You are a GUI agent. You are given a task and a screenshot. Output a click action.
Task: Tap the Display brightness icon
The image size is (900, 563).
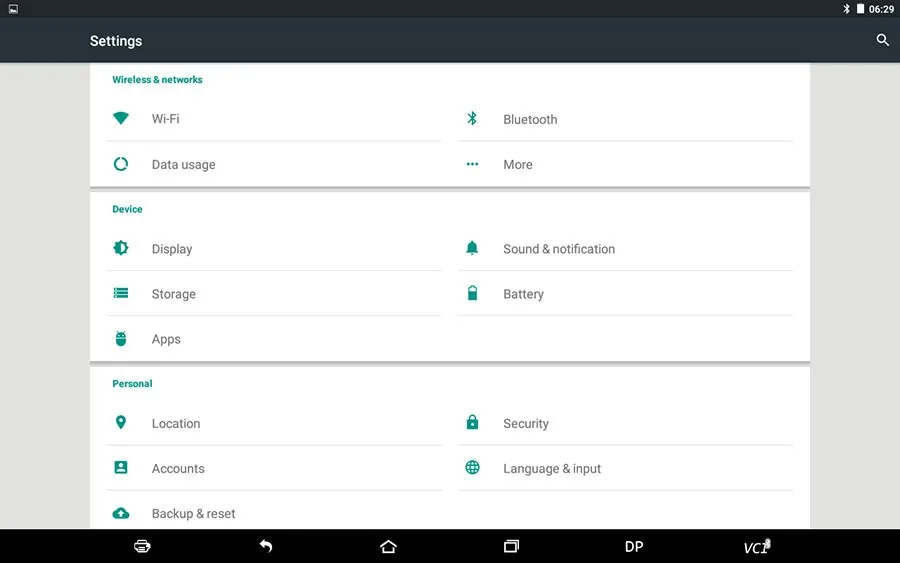[x=121, y=248]
